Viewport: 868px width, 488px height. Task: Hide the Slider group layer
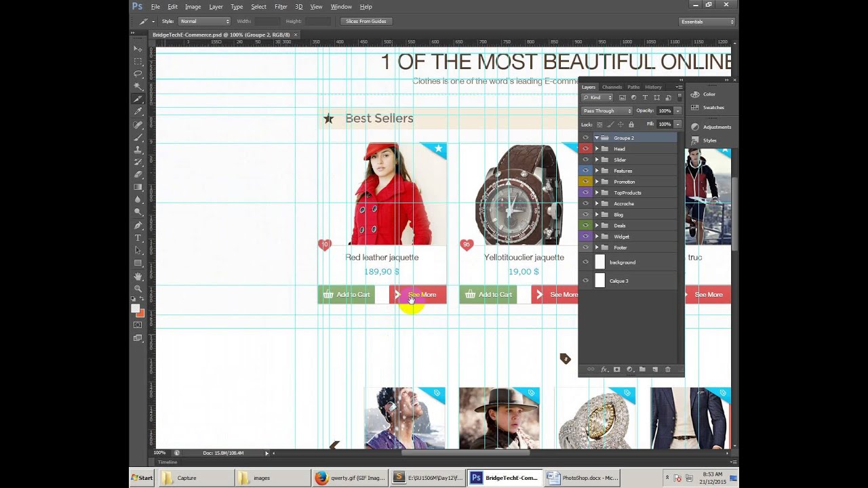[586, 160]
